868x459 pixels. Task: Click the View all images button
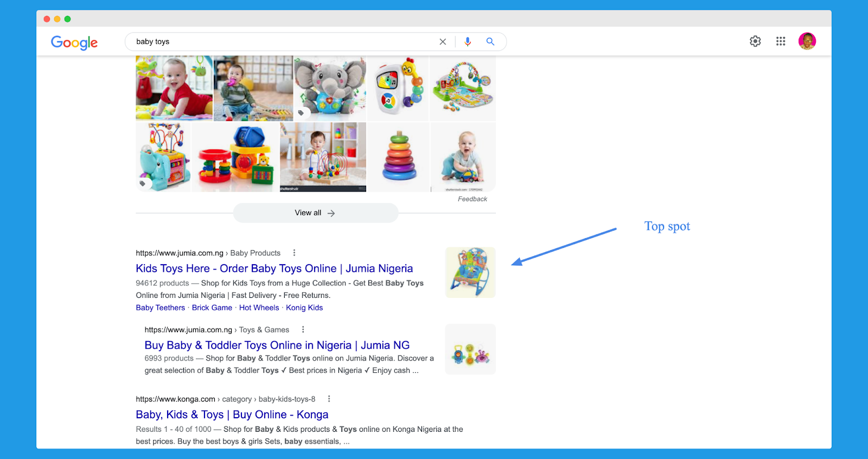pyautogui.click(x=316, y=213)
